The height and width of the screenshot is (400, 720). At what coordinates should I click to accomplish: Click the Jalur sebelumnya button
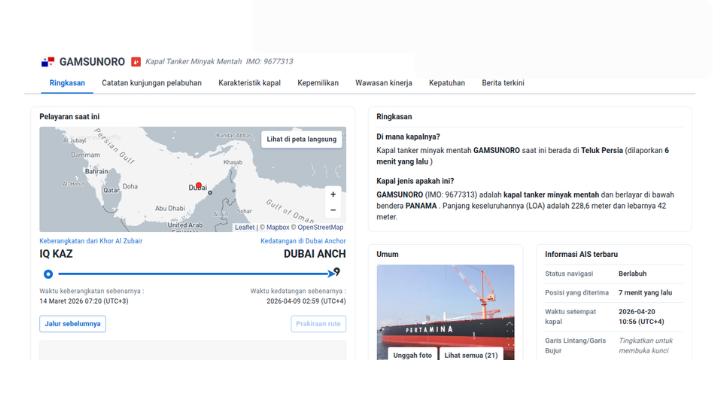(72, 323)
